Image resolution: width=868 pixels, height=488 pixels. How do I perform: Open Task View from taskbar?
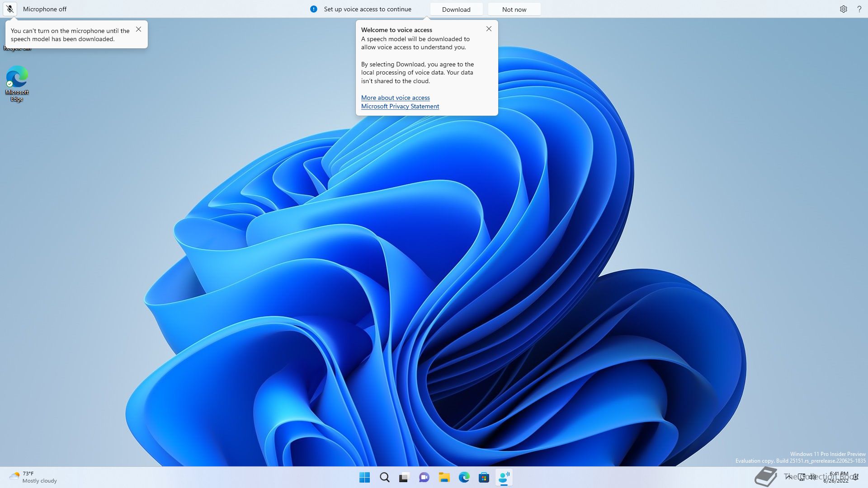404,478
